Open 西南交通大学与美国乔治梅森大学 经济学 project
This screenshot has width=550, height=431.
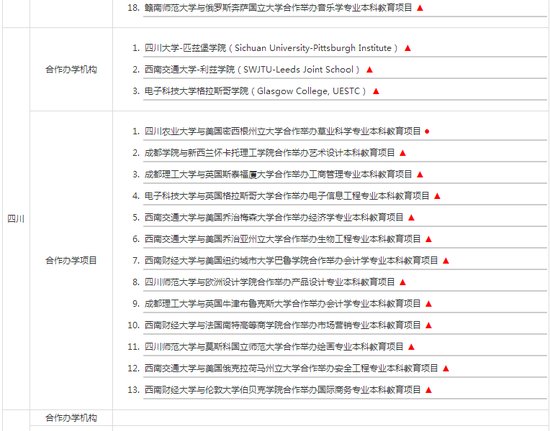pos(274,217)
